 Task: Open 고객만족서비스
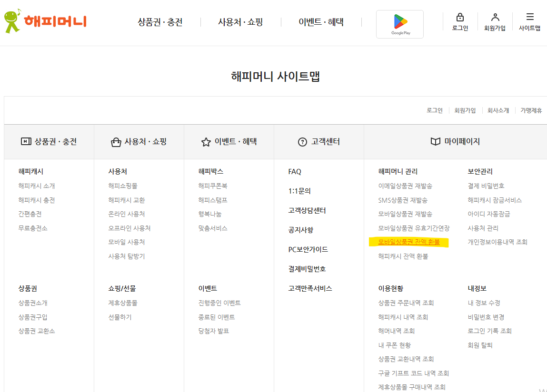click(310, 288)
